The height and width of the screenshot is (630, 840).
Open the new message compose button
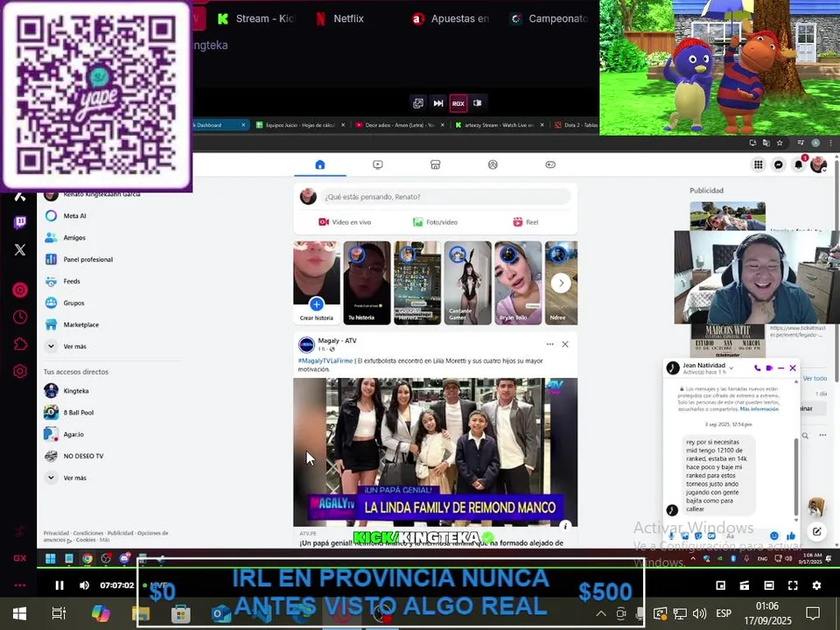point(817,531)
